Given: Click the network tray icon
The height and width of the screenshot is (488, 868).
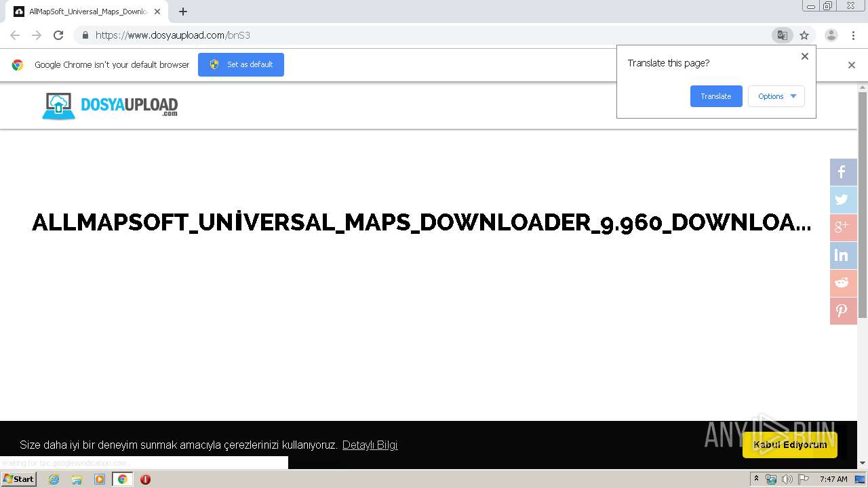Looking at the screenshot, I should (771, 479).
